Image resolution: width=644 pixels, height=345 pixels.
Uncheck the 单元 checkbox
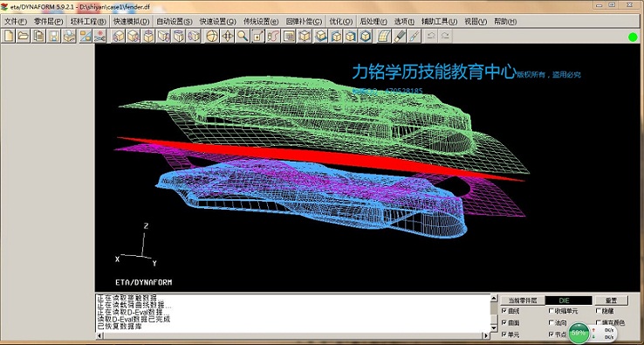click(x=504, y=335)
